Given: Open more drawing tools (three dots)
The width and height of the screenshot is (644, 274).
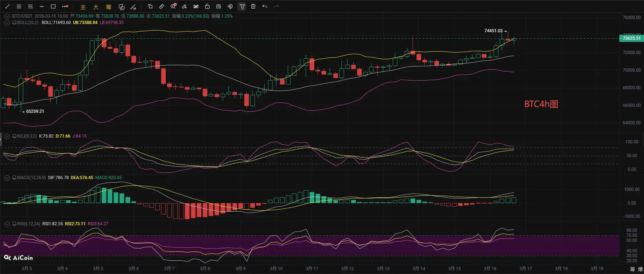Looking at the screenshot, I should 65,6.
